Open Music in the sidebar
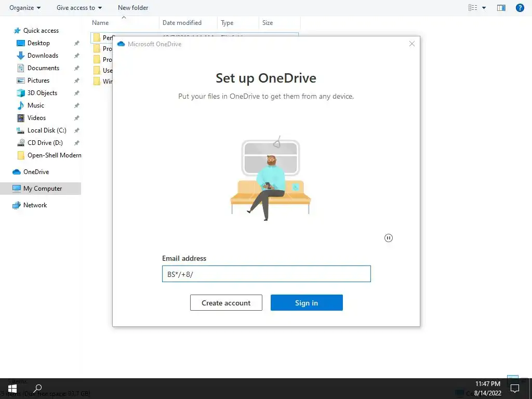This screenshot has height=399, width=532. click(36, 105)
